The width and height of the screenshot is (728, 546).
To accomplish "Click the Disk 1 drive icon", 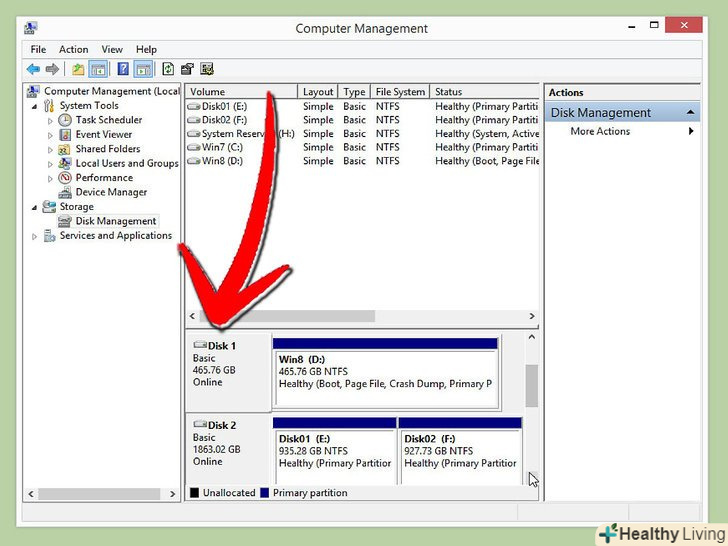I will (x=200, y=345).
